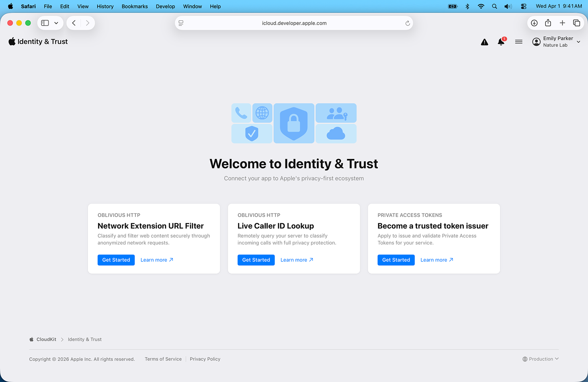Image resolution: width=588 pixels, height=382 pixels.
Task: Click the CloudKit Apple logo in breadcrumb
Action: point(31,339)
